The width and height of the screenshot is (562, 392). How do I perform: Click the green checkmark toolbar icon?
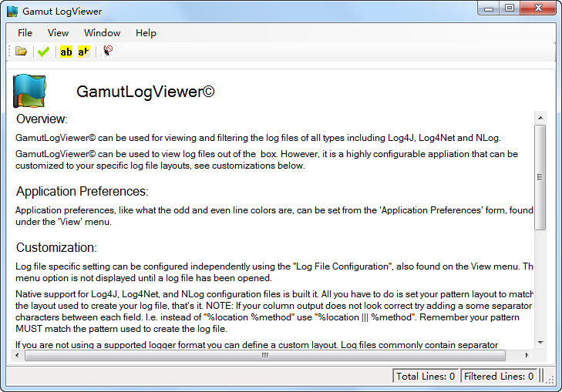pos(43,52)
